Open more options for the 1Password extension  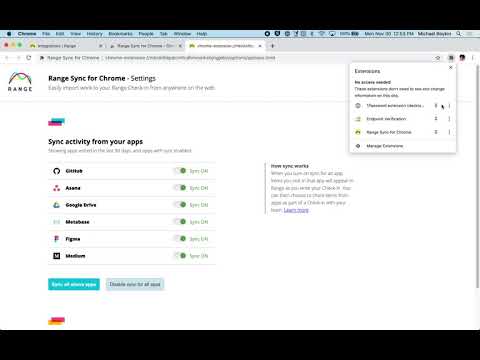449,106
